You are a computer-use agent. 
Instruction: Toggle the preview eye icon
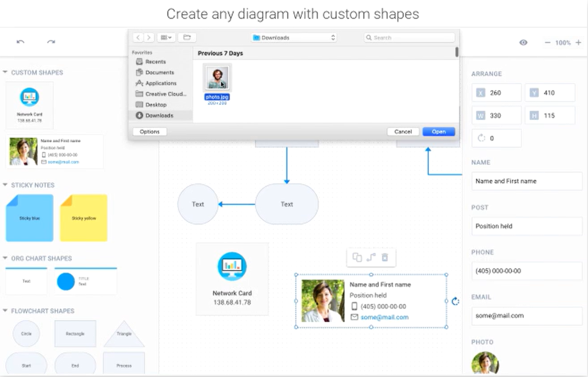tap(523, 42)
